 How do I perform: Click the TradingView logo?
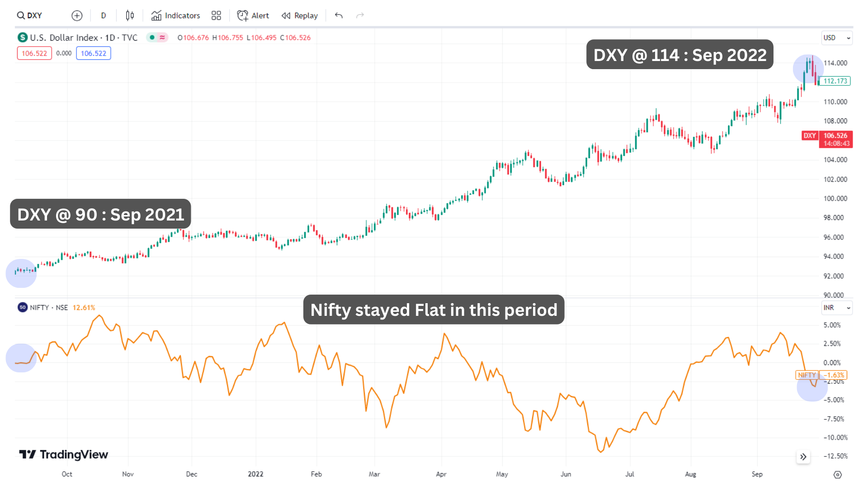pyautogui.click(x=63, y=455)
